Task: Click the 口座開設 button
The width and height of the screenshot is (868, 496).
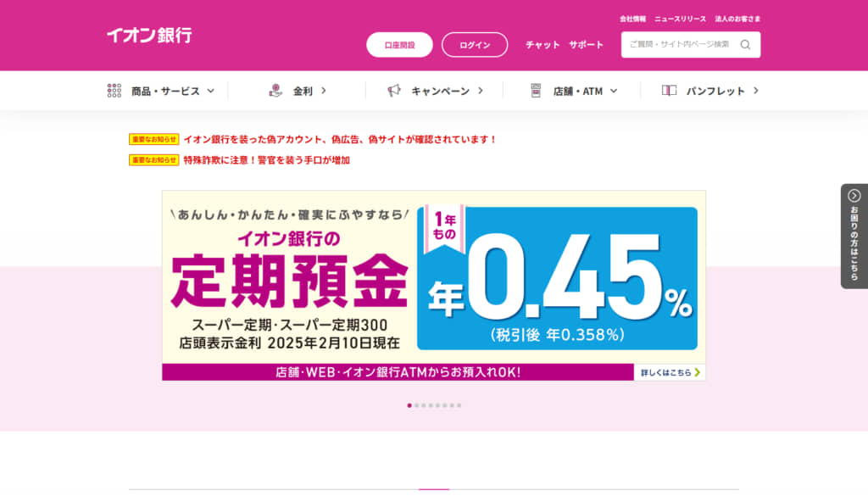Action: click(x=399, y=45)
